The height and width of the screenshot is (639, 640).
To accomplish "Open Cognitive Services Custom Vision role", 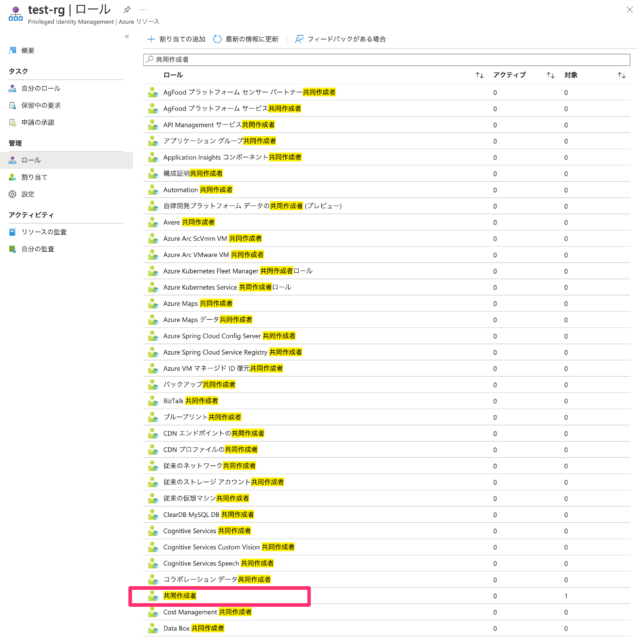I will (x=229, y=547).
